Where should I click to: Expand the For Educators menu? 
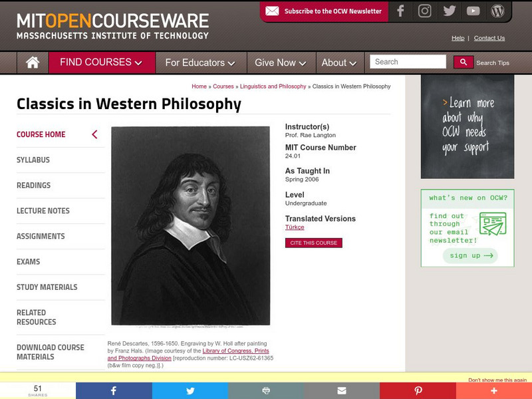(201, 63)
